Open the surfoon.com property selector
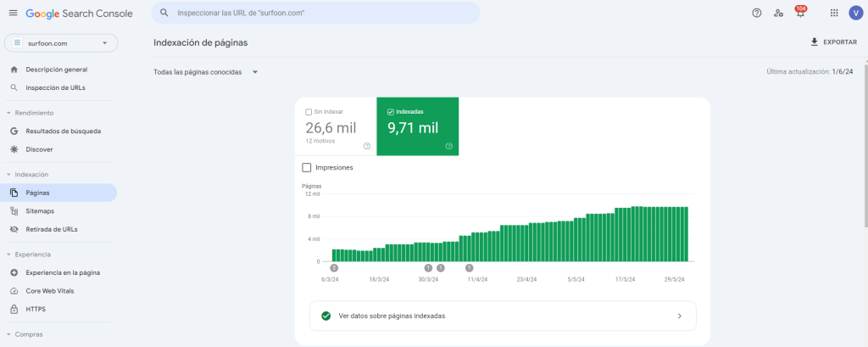The image size is (868, 347). pos(61,42)
